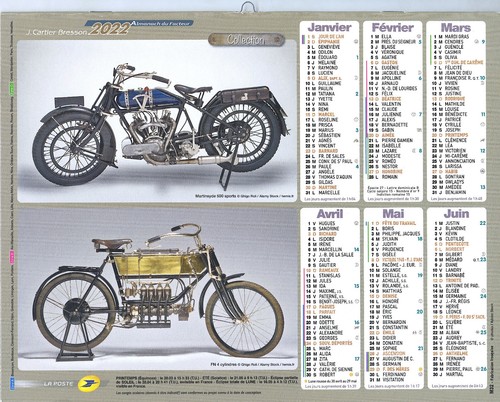Click 'VISITATION' in Mai
500x402 pixels.
point(393,379)
